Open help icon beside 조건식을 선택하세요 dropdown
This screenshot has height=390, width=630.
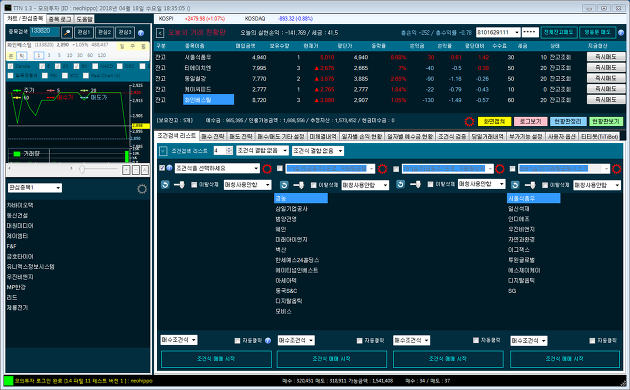pos(170,168)
